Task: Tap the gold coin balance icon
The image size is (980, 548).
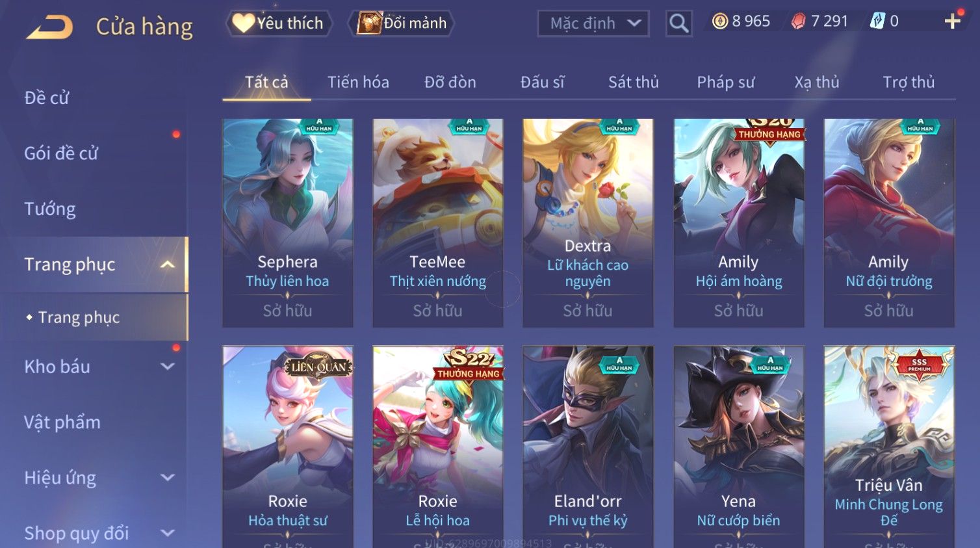Action: click(720, 21)
